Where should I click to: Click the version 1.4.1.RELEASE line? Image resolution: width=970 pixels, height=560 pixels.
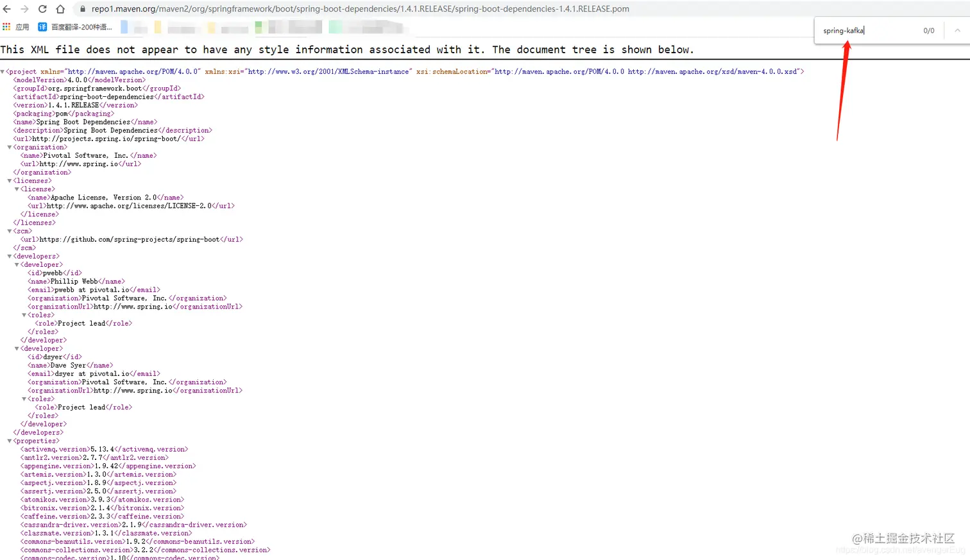(x=76, y=105)
